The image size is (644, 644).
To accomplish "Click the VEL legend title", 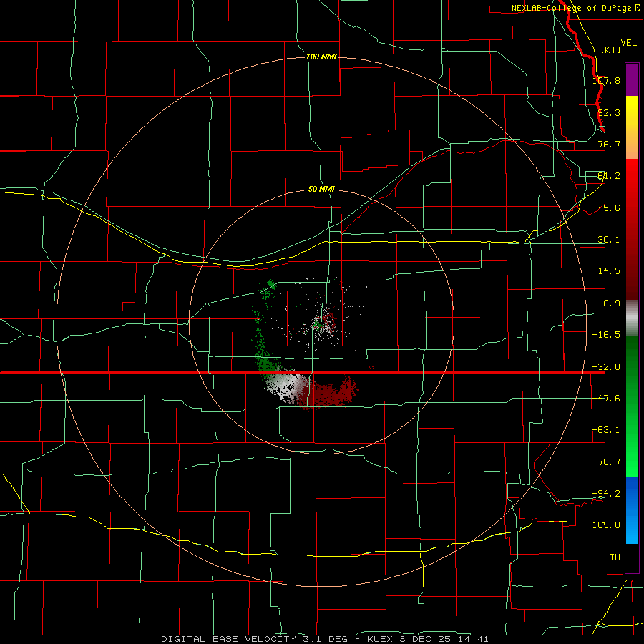I will (x=628, y=43).
